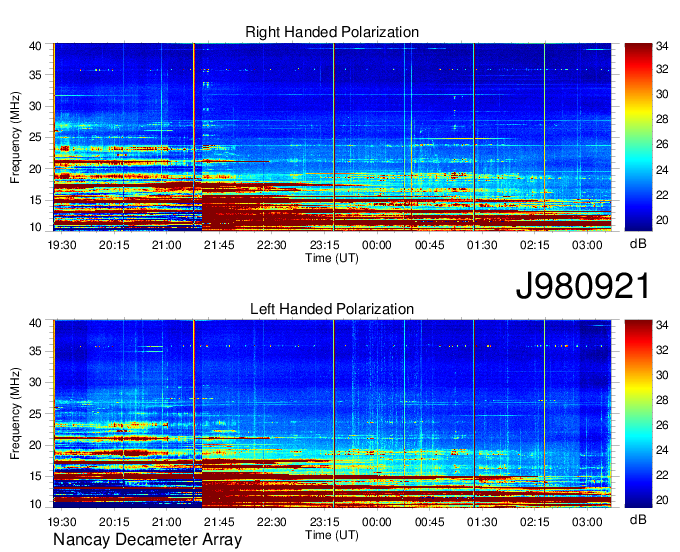Click the 21:00 time tick of Left Handed plot

tap(167, 522)
